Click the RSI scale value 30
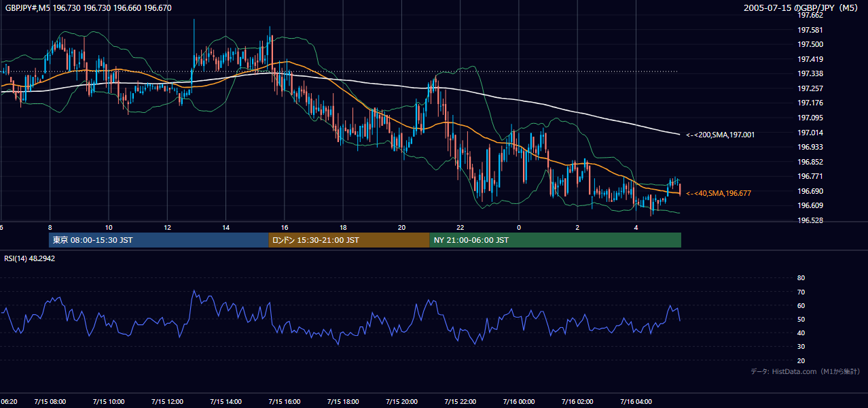This screenshot has height=408, width=868. coord(801,347)
